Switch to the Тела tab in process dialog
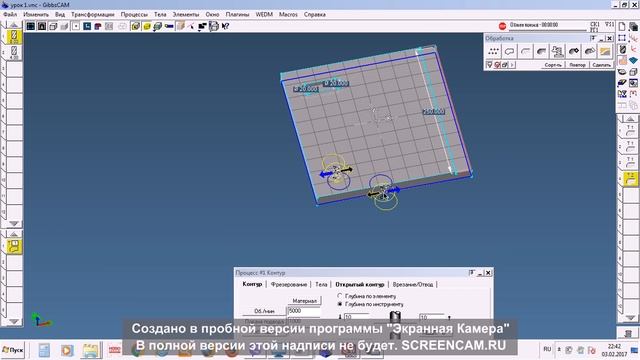Screen dimensions: 640x360 [x=321, y=284]
